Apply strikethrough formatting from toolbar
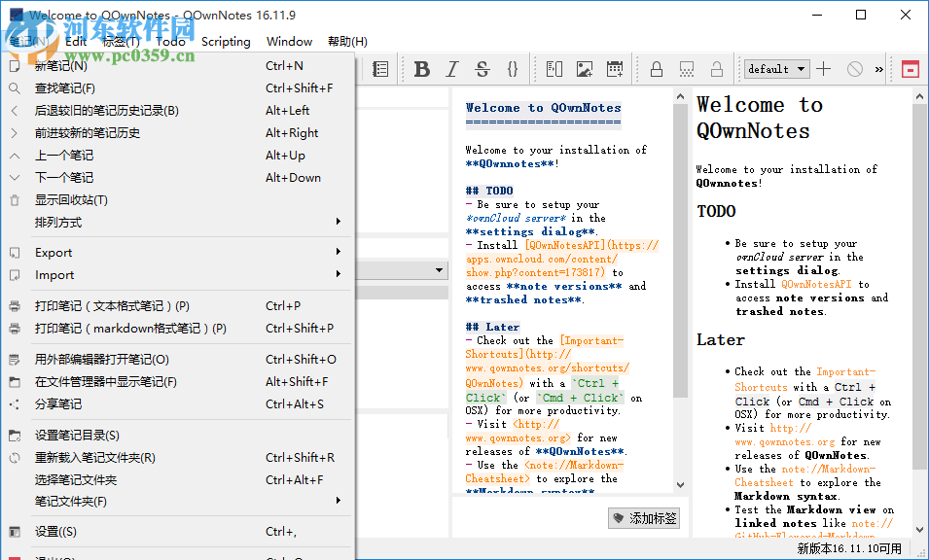Viewport: 929px width, 560px height. pyautogui.click(x=482, y=69)
